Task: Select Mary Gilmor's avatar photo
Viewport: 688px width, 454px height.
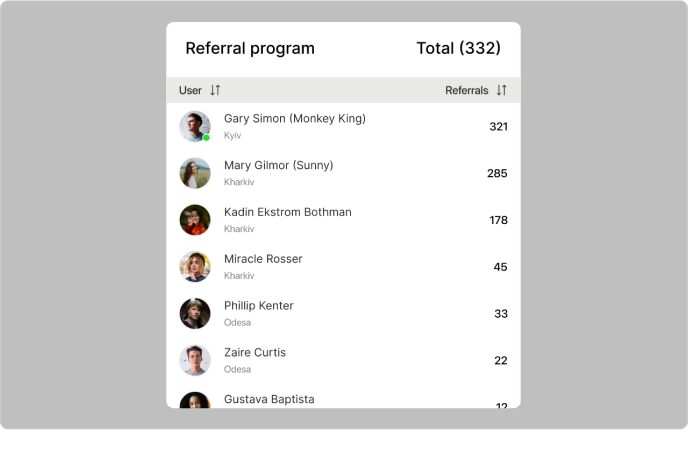Action: [195, 173]
